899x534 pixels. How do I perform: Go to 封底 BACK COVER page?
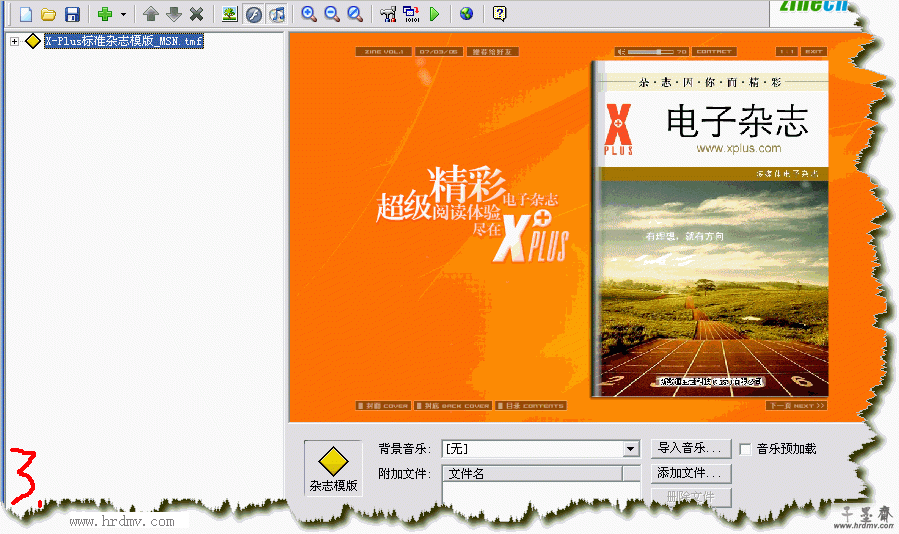(453, 406)
